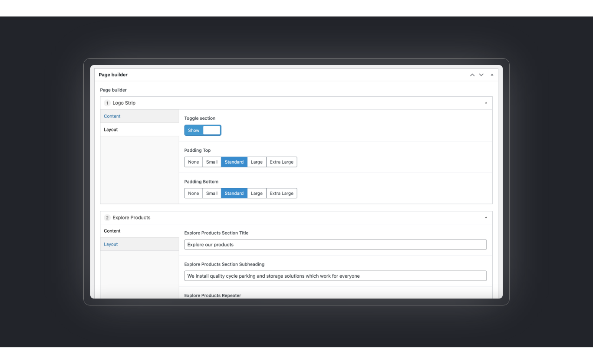Click the Explore Products section title
The width and height of the screenshot is (593, 364).
pos(132,218)
